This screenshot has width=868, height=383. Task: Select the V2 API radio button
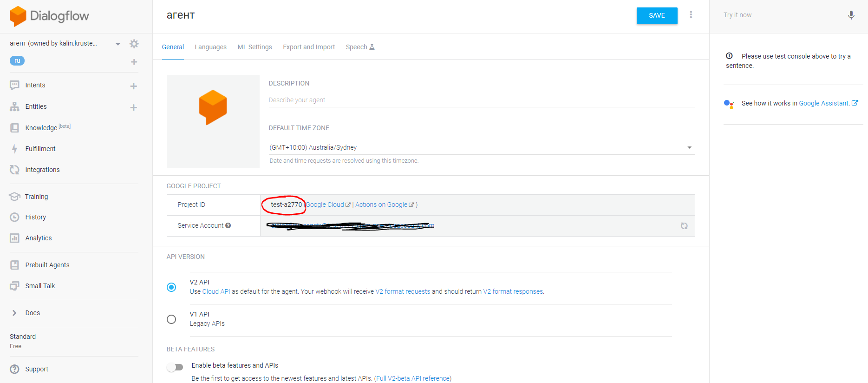point(171,287)
